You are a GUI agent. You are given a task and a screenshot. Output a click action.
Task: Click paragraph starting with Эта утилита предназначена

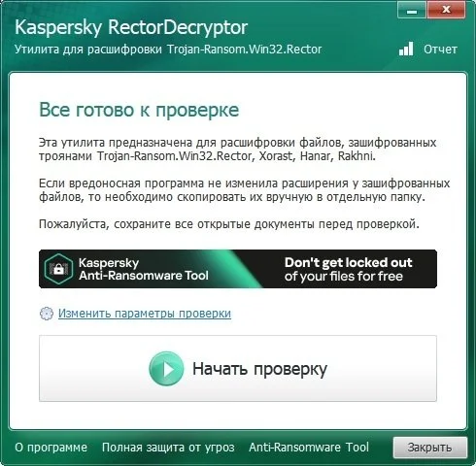(x=238, y=150)
